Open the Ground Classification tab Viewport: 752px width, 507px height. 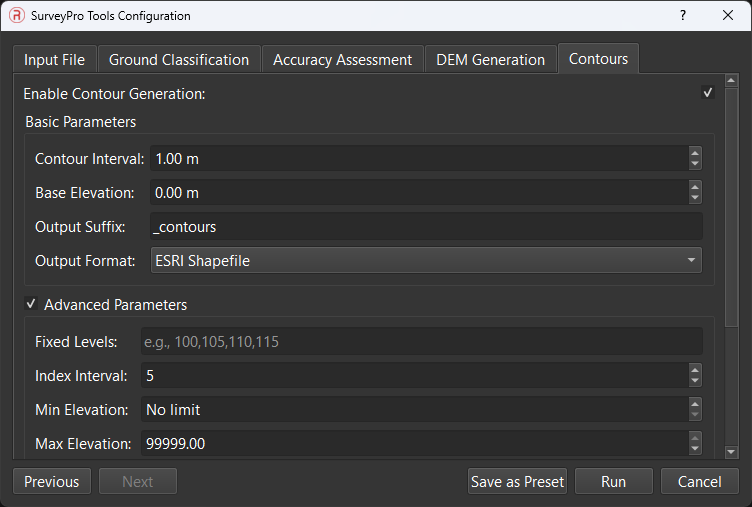[179, 60]
